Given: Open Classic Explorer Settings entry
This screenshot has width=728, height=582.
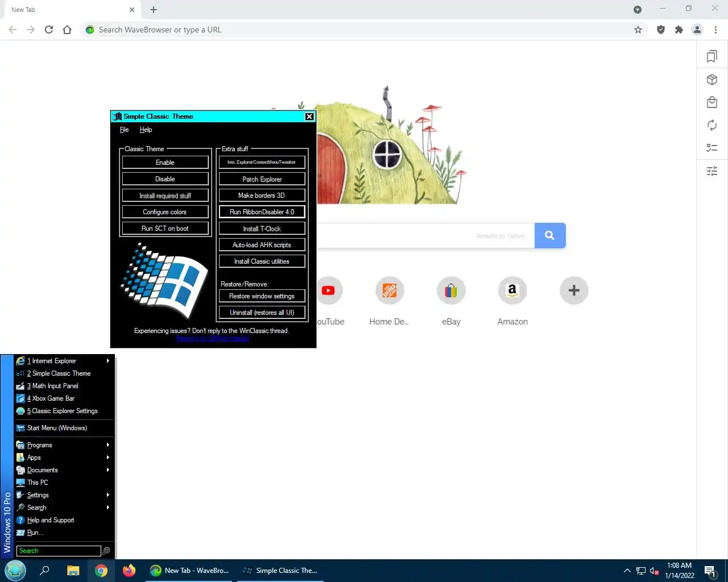Looking at the screenshot, I should (x=63, y=411).
